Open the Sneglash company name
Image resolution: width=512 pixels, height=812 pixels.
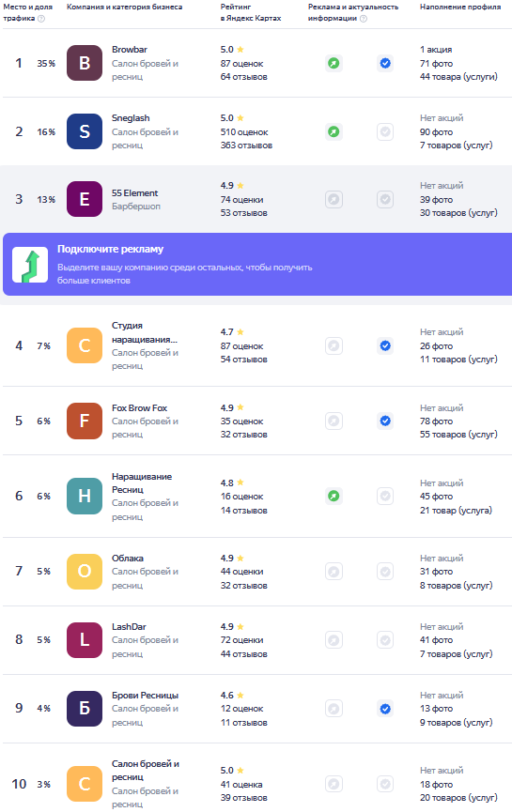[x=131, y=118]
